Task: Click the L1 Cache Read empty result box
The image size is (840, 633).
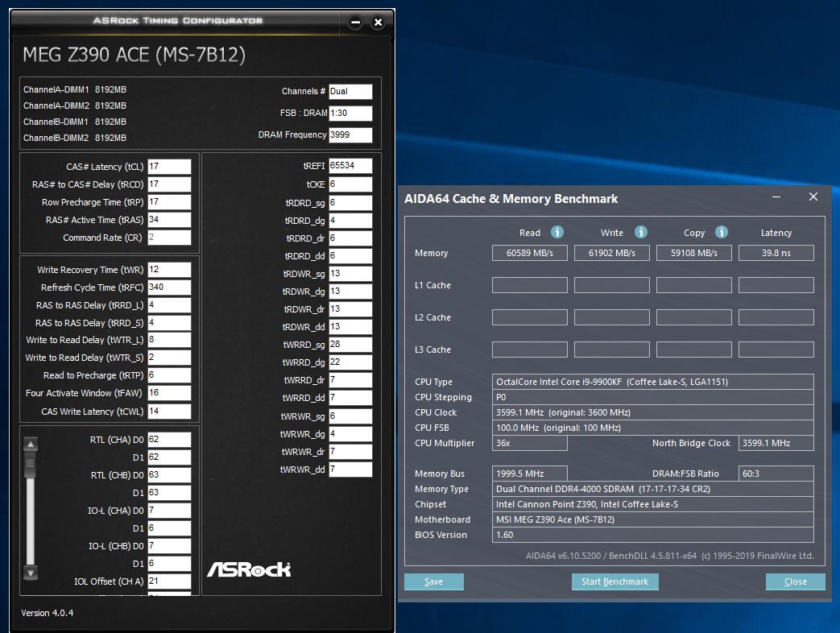Action: coord(530,285)
